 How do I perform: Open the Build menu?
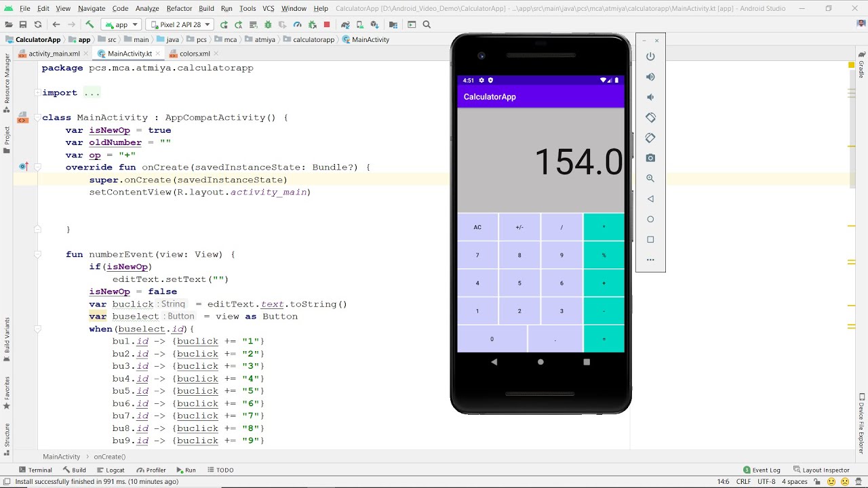click(206, 8)
